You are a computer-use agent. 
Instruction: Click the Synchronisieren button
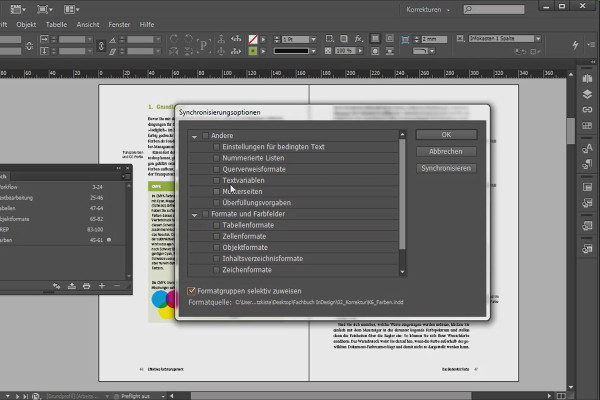[x=446, y=168]
